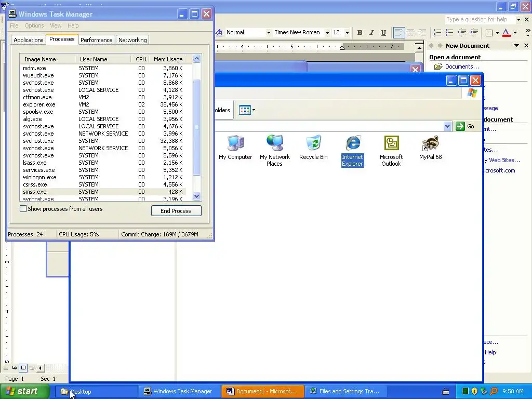Click the Type a question for help box
532x399 pixels.
click(480, 20)
